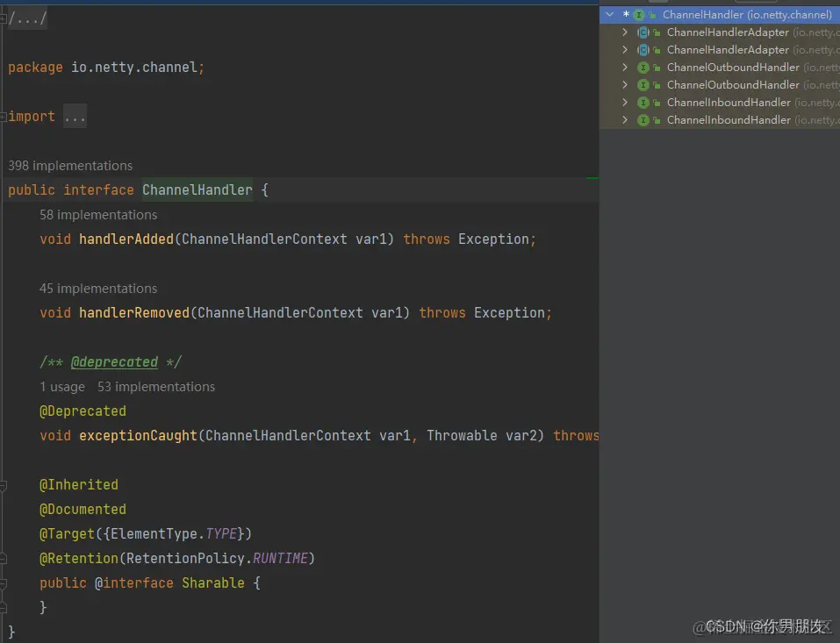This screenshot has height=643, width=840.
Task: Click io.netty.channel in the package statement
Action: tap(134, 68)
